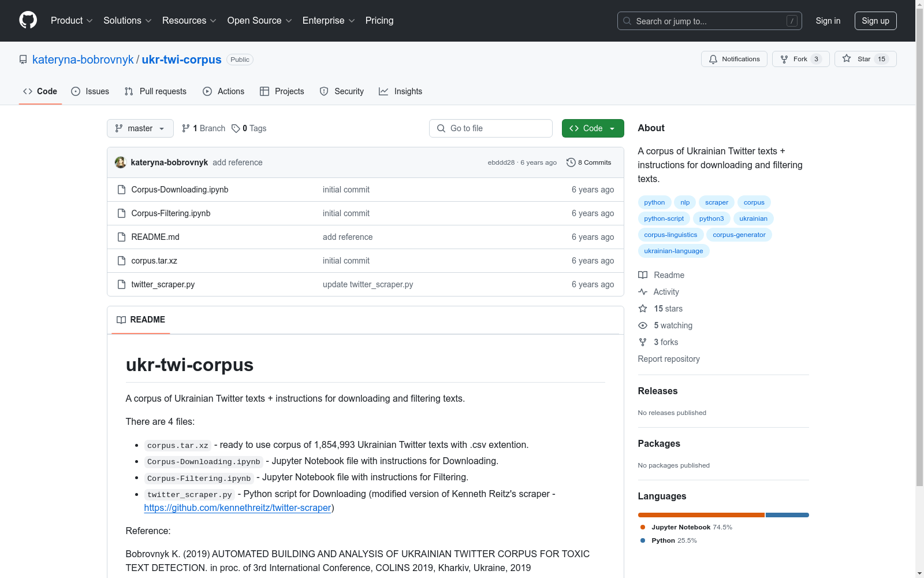The image size is (924, 578).
Task: Open the ukr-twi-corpus repository name link
Action: pyautogui.click(x=181, y=60)
